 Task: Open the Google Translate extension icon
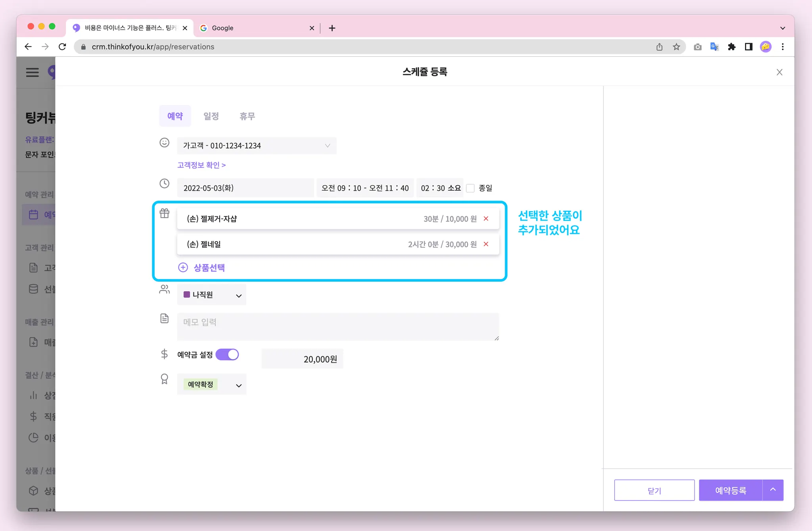714,47
